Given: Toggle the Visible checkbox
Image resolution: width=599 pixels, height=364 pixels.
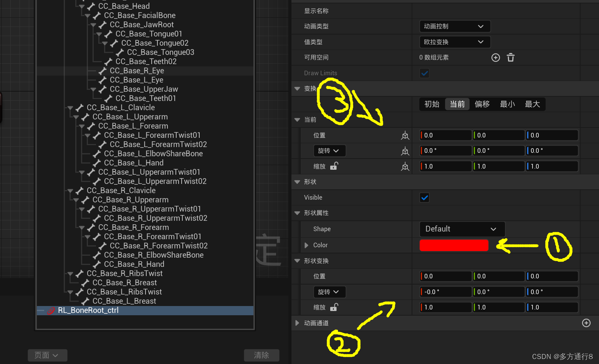Looking at the screenshot, I should click(424, 198).
